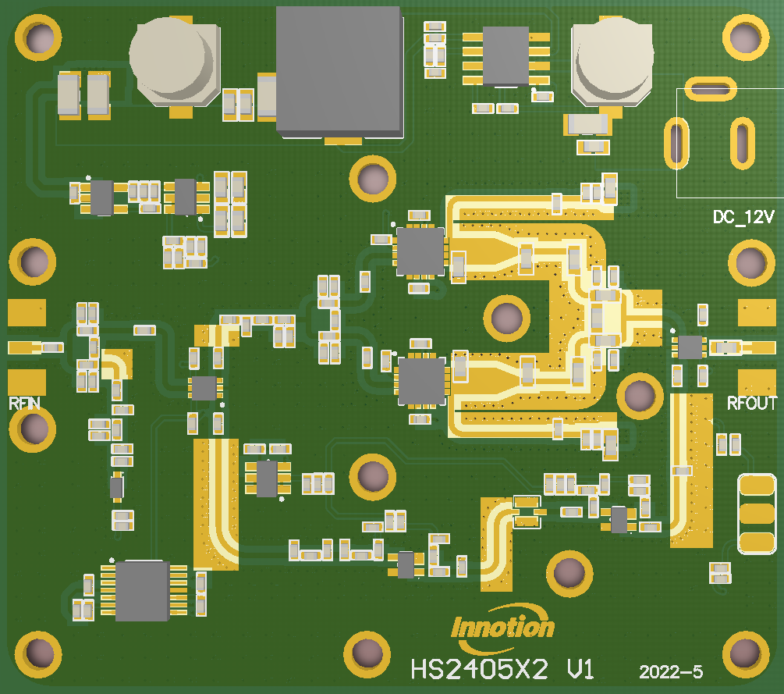Click the DC_12V silkscreen label
This screenshot has width=784, height=694.
pos(743,217)
